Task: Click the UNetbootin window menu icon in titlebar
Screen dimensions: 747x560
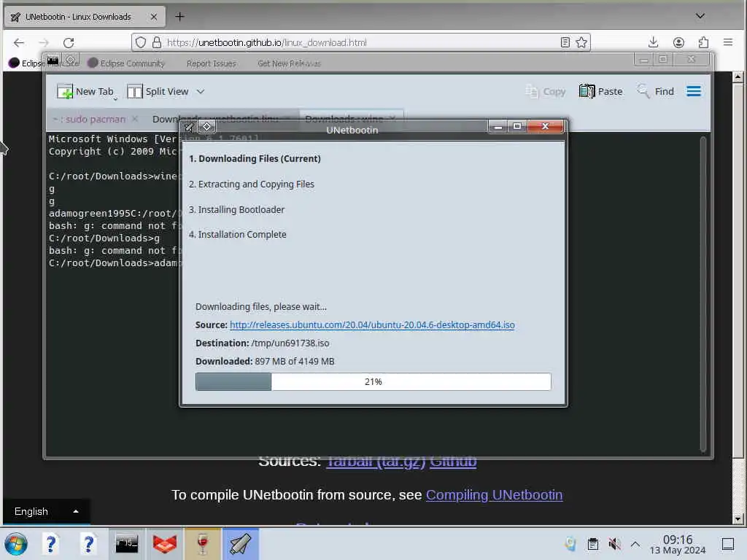Action: pyautogui.click(x=189, y=127)
